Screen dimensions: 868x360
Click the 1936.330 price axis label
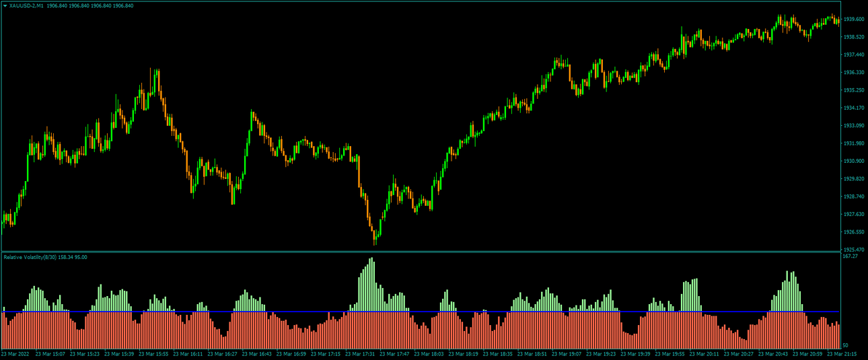(854, 73)
